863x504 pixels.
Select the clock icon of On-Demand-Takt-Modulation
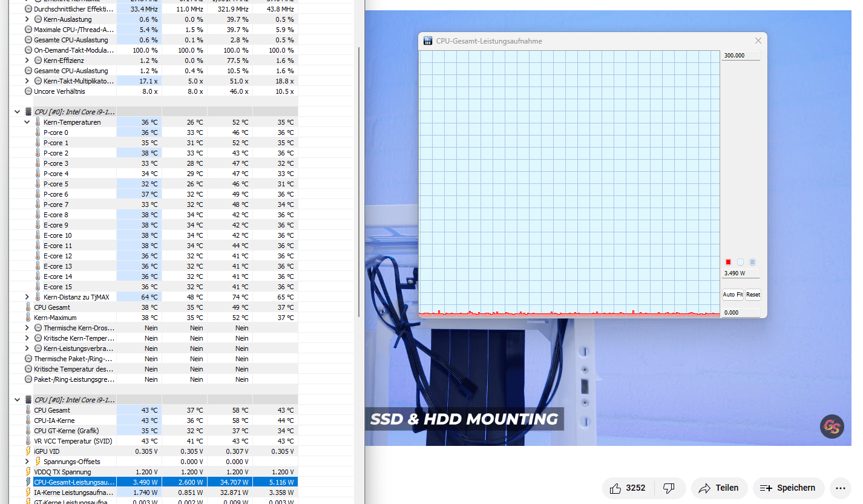(28, 50)
